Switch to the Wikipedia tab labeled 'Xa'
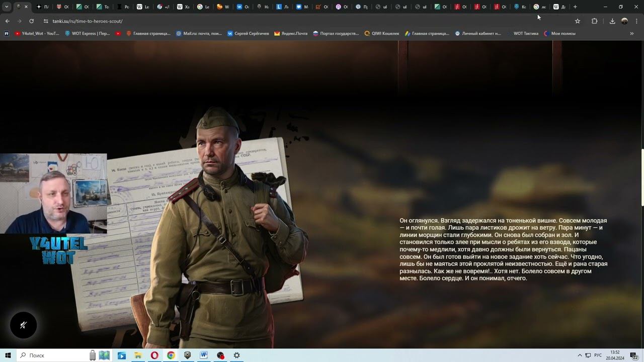The image size is (644, 362). (183, 7)
